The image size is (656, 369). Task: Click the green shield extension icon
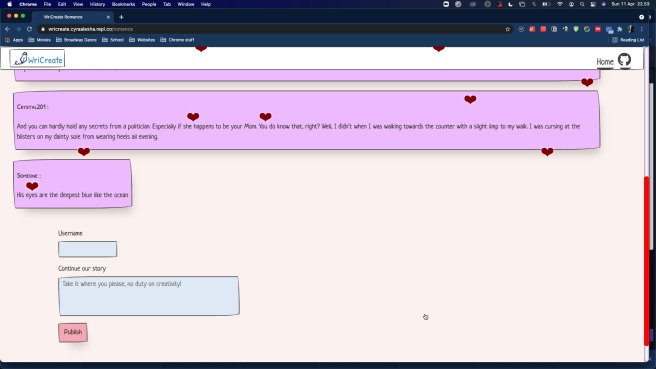coord(576,29)
